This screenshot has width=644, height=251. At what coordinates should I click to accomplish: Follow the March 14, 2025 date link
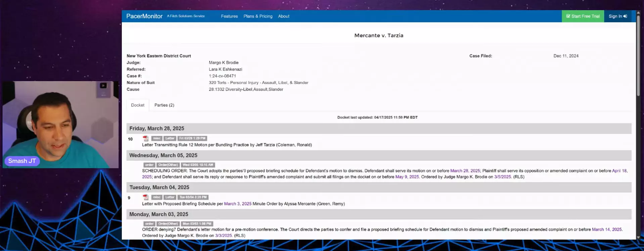click(607, 229)
